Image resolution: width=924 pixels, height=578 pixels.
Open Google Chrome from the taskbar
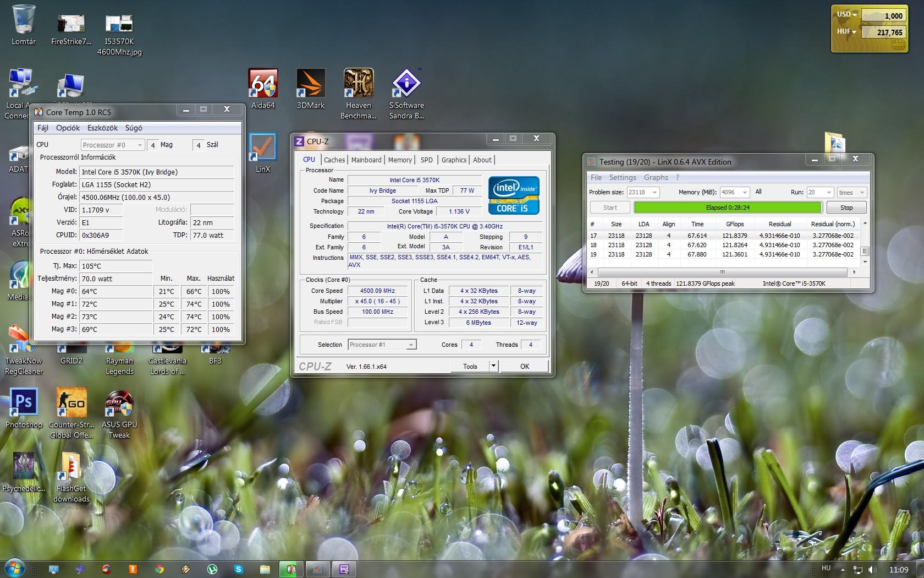pos(159,569)
